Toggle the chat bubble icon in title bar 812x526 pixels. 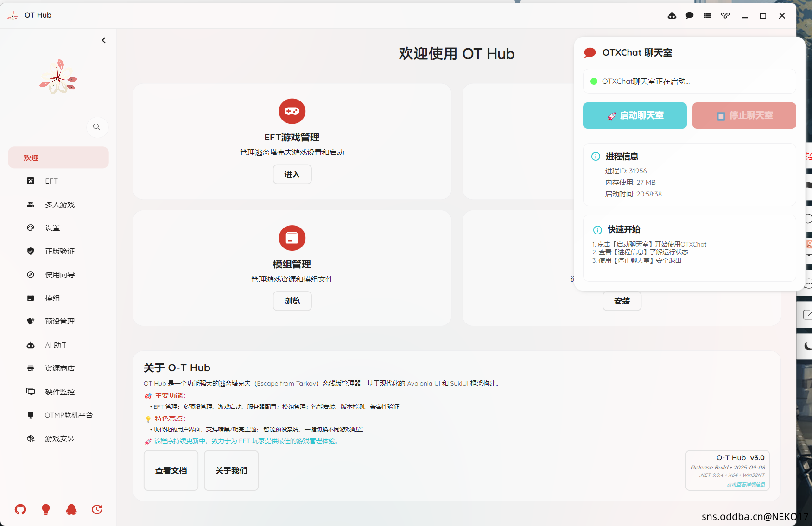[690, 15]
